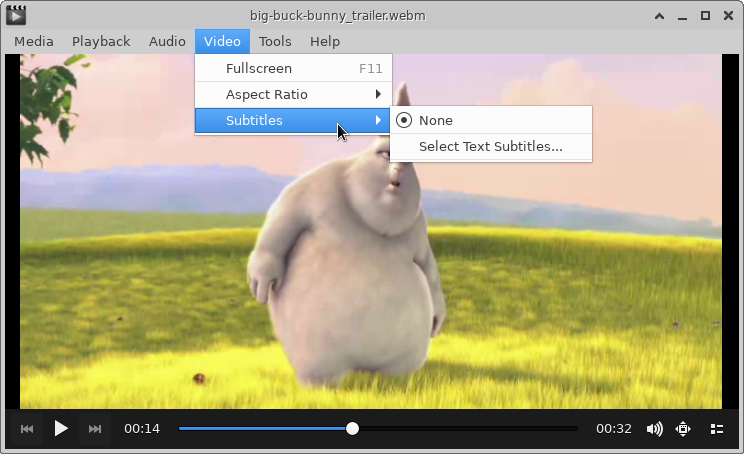This screenshot has width=744, height=454.
Task: Click the title big-buck-bunny_trailer.webm
Action: [338, 16]
